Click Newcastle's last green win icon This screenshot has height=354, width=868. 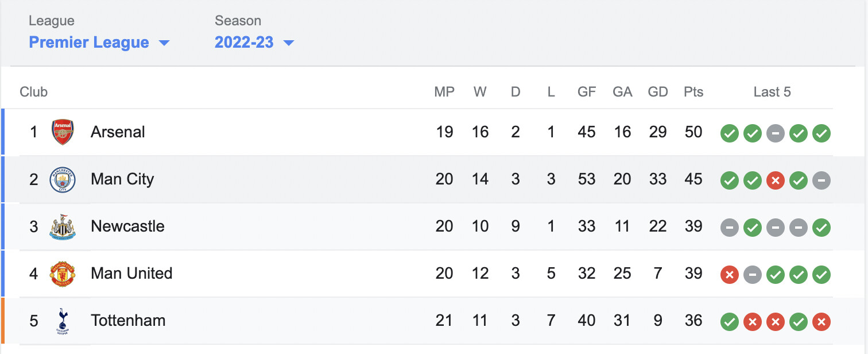821,228
